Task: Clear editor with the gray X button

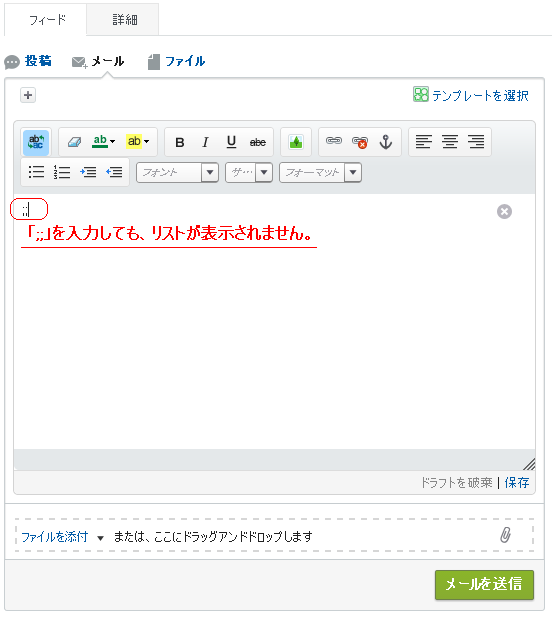Action: 504,211
